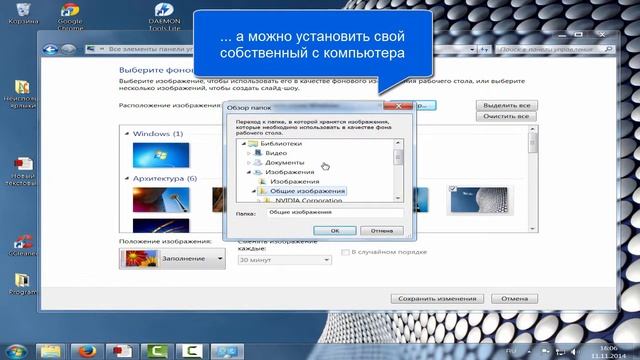Click the RU language indicator in tray
640x360 pixels.
click(x=511, y=351)
